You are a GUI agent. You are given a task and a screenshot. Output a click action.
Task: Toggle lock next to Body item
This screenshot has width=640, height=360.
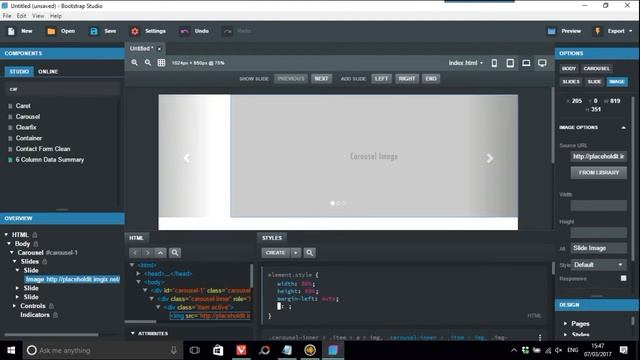coord(36,244)
